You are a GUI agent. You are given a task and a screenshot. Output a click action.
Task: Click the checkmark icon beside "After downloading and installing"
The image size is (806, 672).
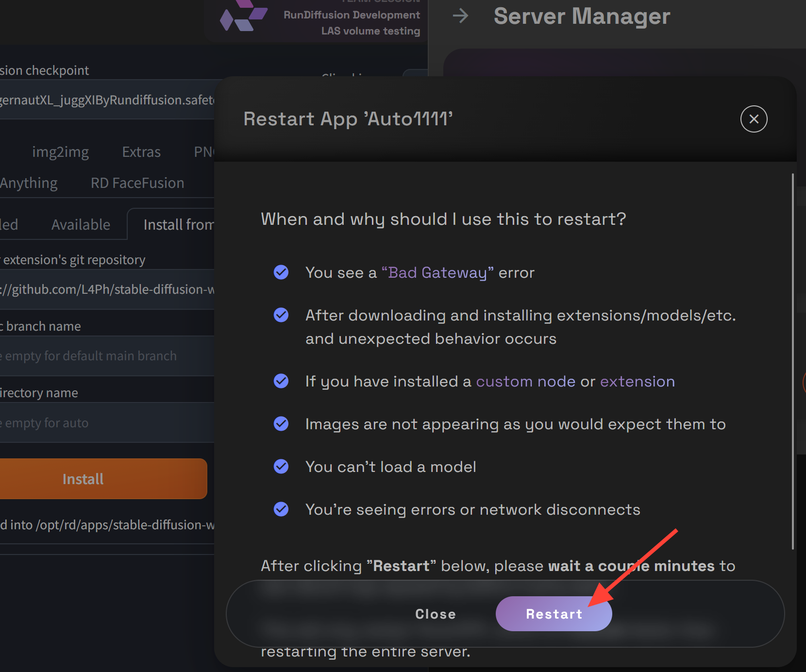pyautogui.click(x=281, y=315)
